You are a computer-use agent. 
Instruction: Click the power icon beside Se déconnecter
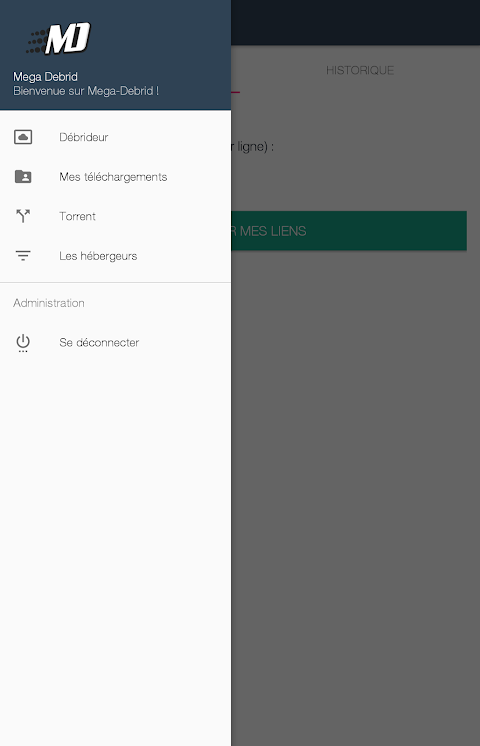click(x=23, y=343)
